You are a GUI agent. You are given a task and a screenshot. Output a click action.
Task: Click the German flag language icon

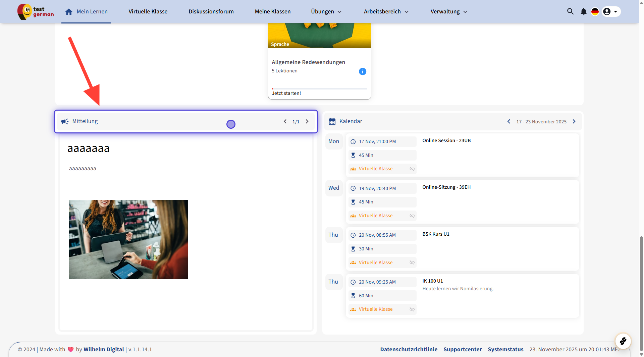(x=595, y=12)
